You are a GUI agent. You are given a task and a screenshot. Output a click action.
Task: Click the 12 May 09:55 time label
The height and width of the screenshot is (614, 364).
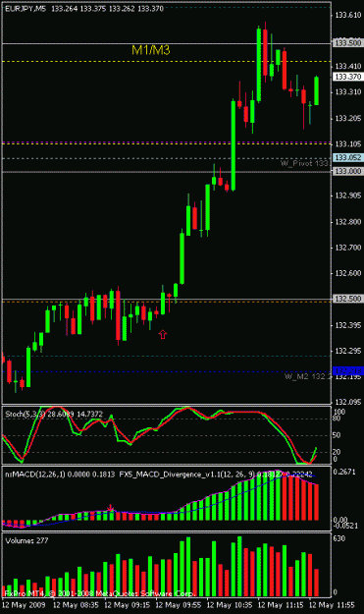click(x=179, y=605)
